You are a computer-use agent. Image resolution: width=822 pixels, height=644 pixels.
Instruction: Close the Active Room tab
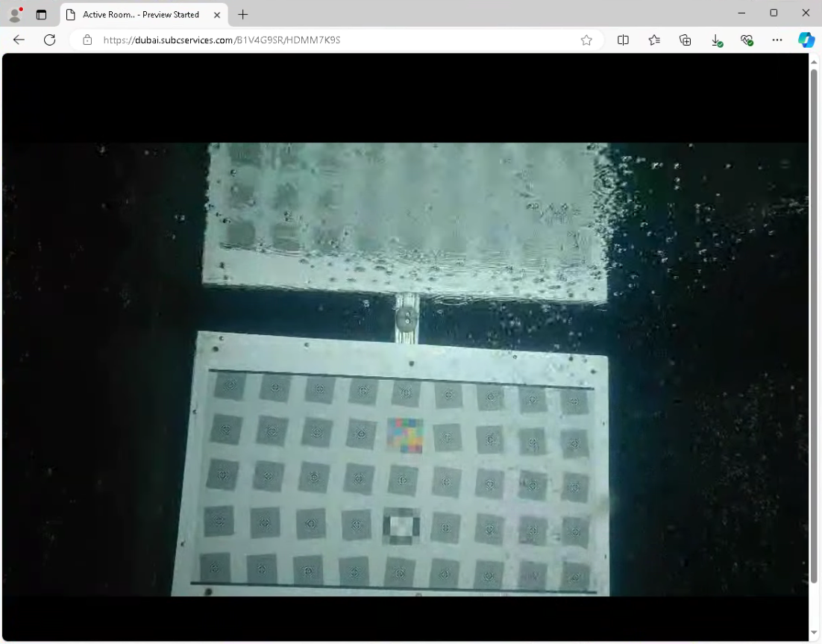point(217,14)
